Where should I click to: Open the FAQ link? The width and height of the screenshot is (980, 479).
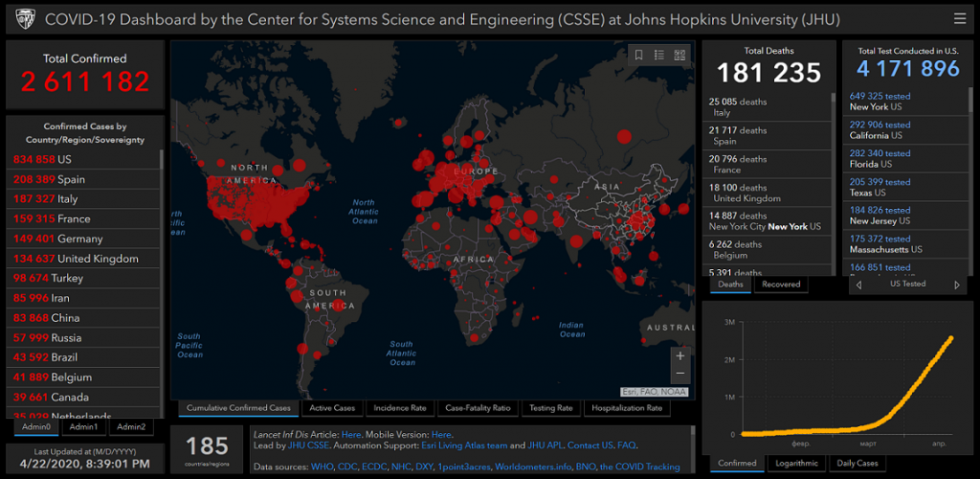pos(626,445)
